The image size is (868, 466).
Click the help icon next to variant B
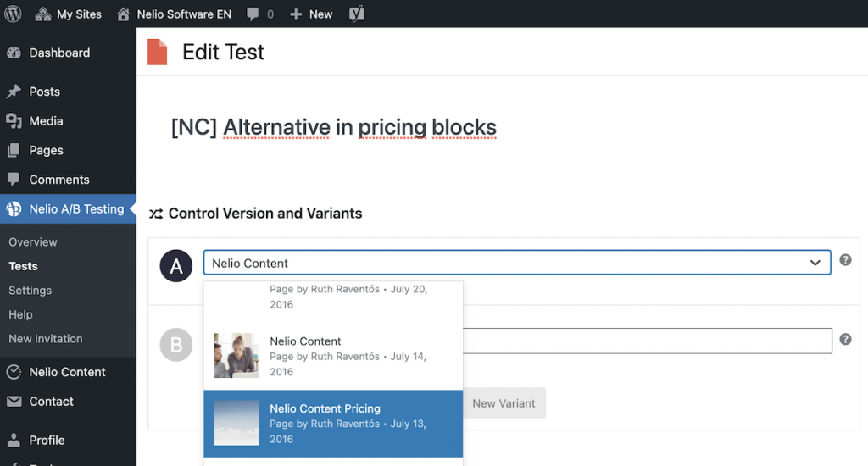coord(845,339)
